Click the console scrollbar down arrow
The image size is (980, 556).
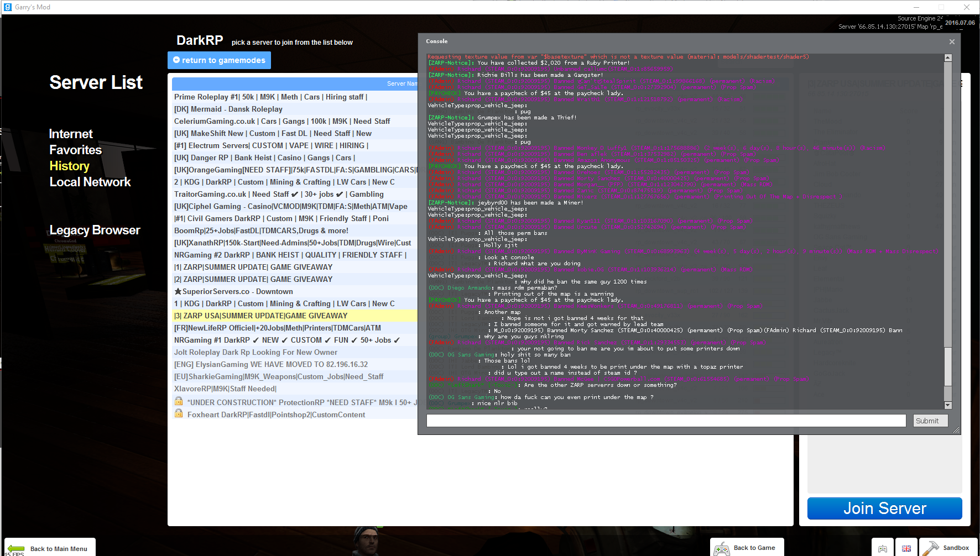(948, 405)
